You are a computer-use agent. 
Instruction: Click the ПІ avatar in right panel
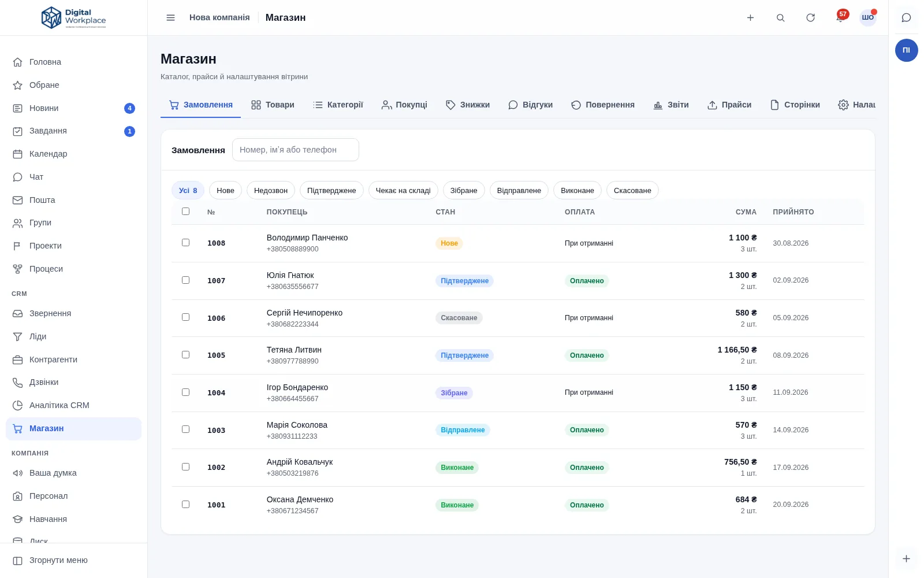(906, 50)
